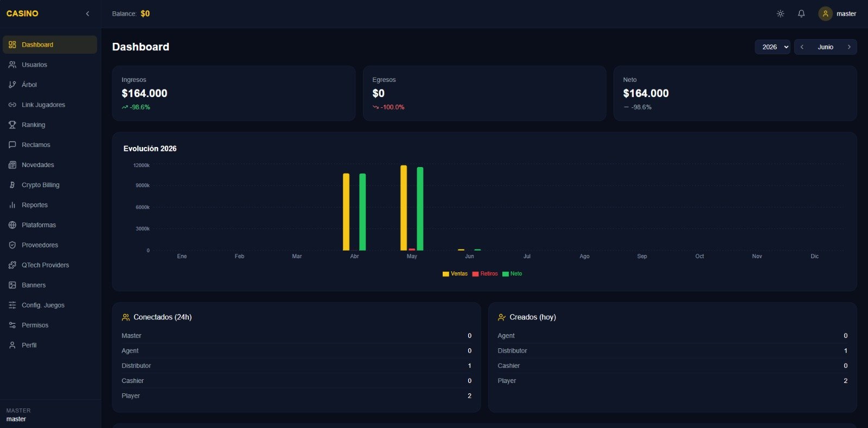
Task: Click the Usuarios people icon
Action: (x=12, y=65)
